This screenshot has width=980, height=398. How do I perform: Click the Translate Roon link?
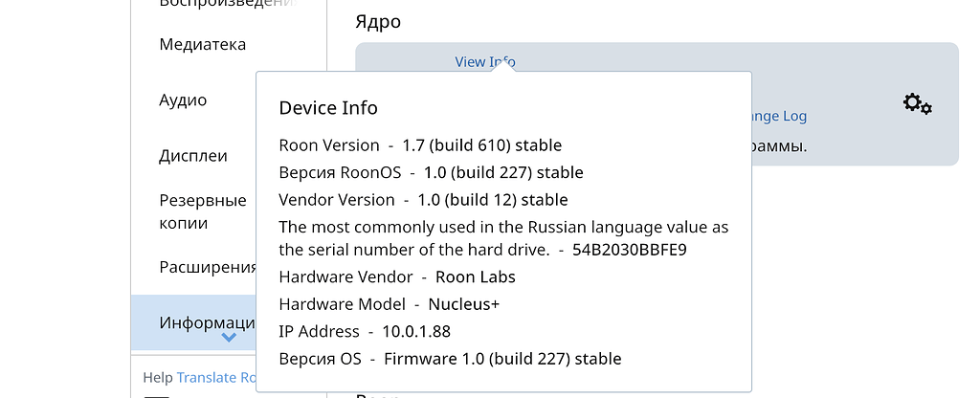[x=215, y=378]
